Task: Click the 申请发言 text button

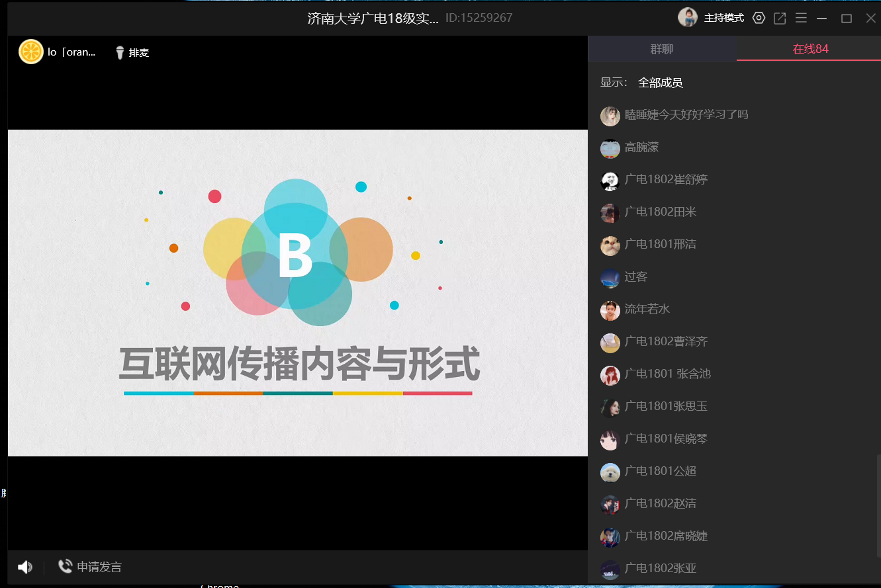Action: pyautogui.click(x=99, y=567)
